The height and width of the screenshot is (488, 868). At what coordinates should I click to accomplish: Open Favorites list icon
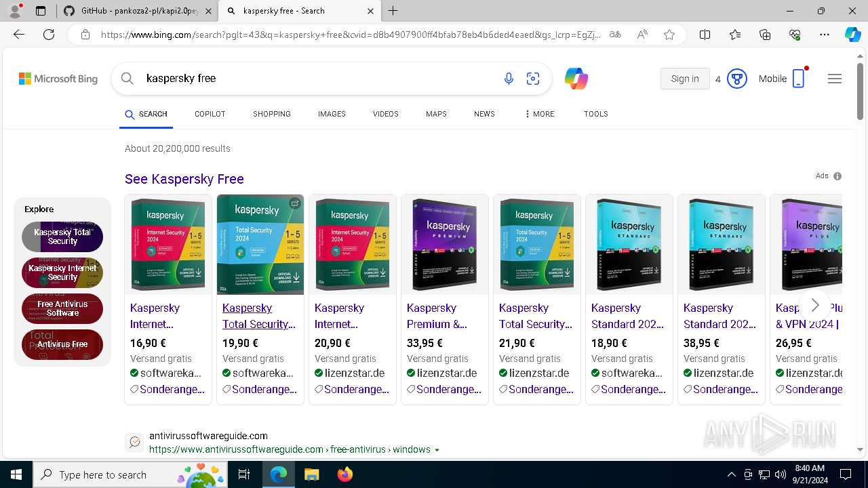click(735, 35)
